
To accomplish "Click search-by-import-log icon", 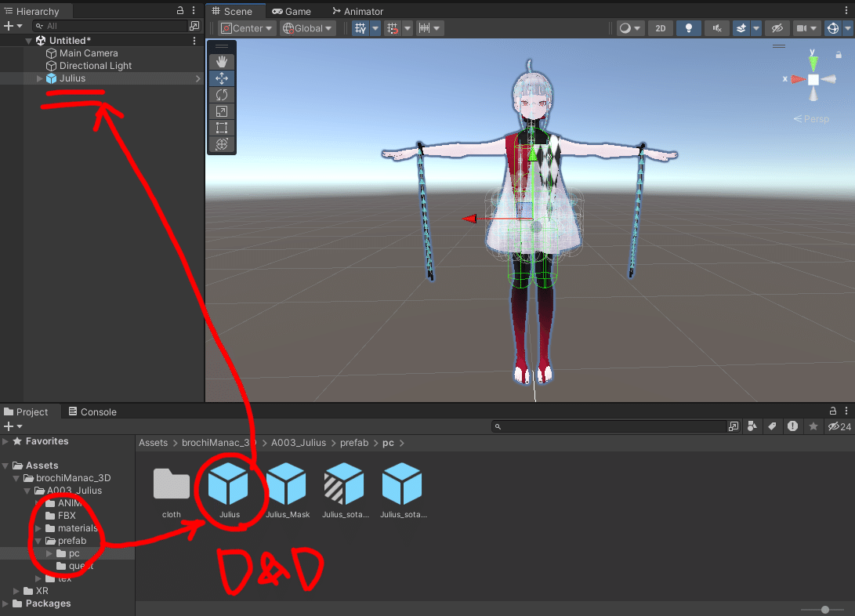I will click(x=793, y=426).
